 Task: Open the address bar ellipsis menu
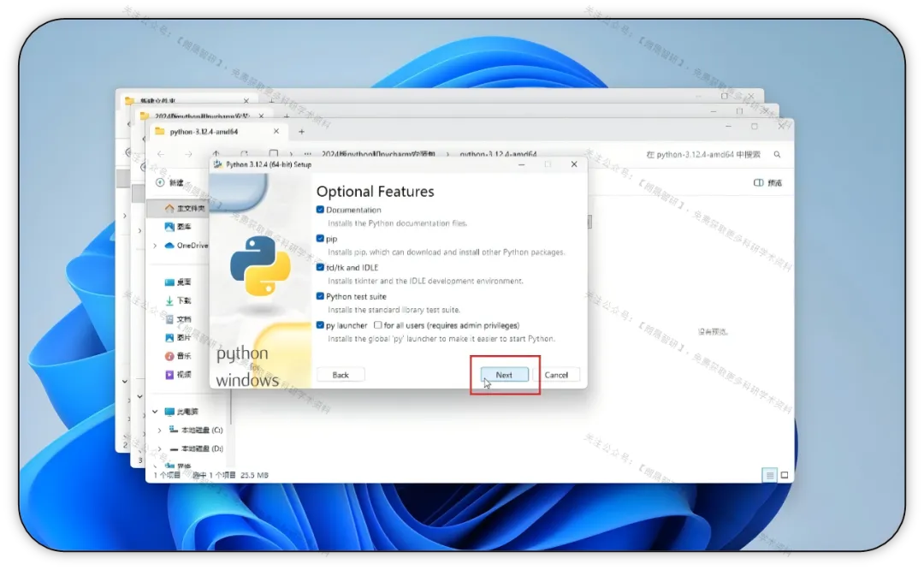point(308,154)
